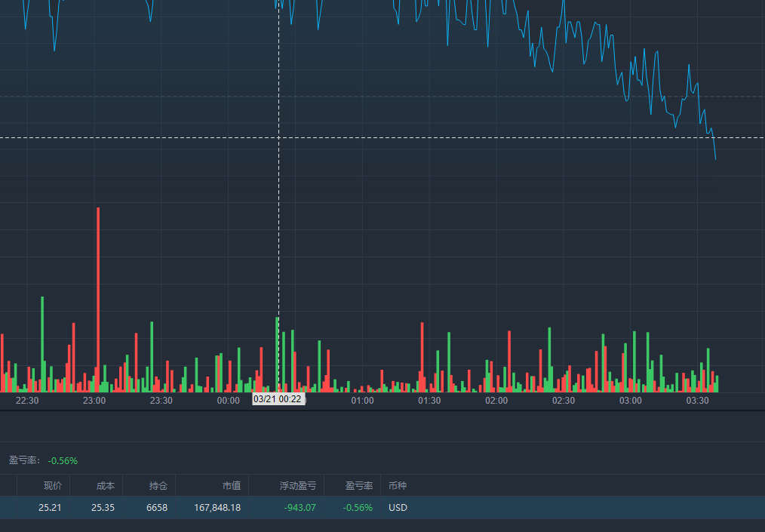Image resolution: width=765 pixels, height=532 pixels.
Task: Click the 盈亏率 summary above the table
Action: click(43, 460)
